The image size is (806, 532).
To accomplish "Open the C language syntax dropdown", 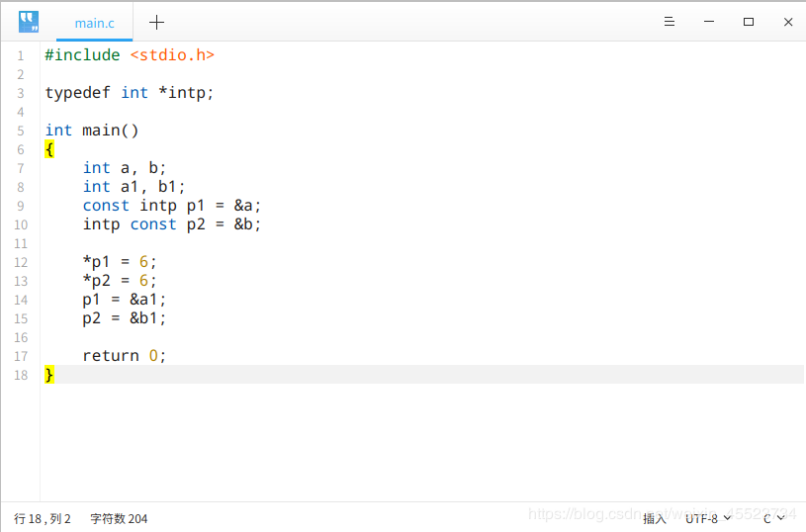I will point(774,518).
